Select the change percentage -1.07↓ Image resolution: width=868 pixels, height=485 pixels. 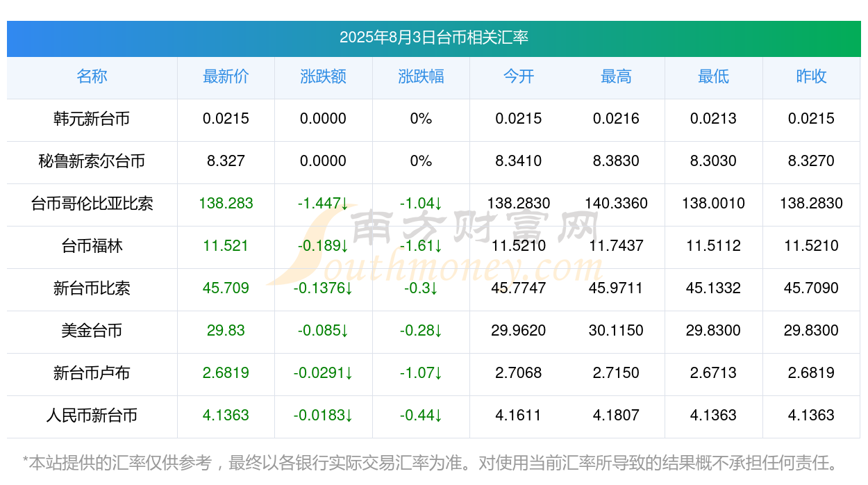pos(421,373)
